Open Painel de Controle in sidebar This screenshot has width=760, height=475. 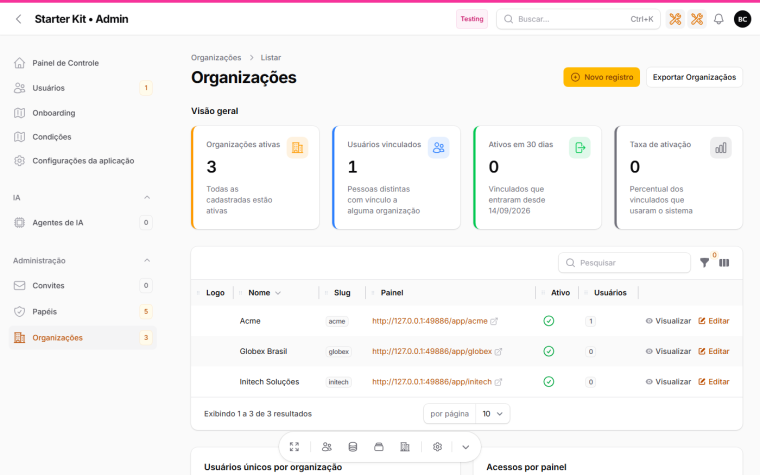click(82, 63)
